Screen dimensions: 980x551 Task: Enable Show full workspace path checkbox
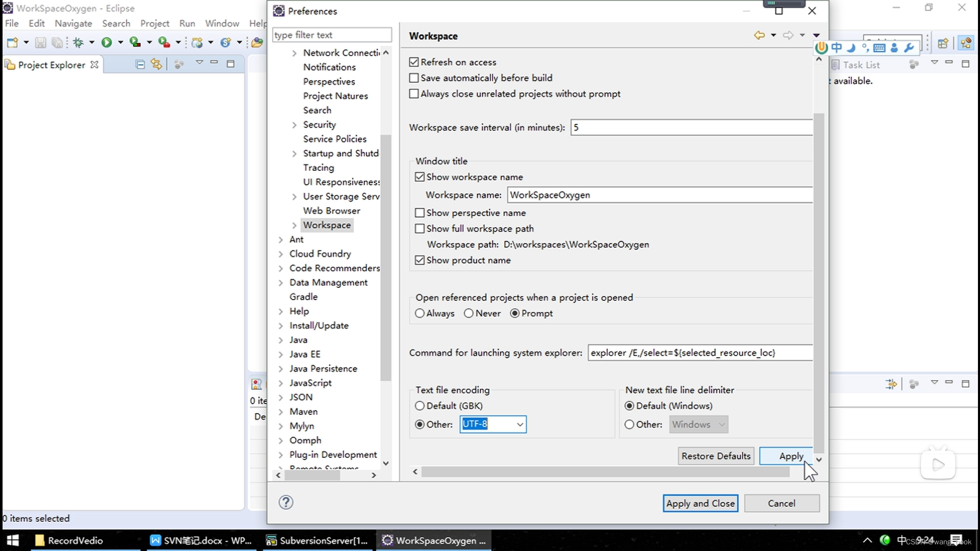[420, 229]
